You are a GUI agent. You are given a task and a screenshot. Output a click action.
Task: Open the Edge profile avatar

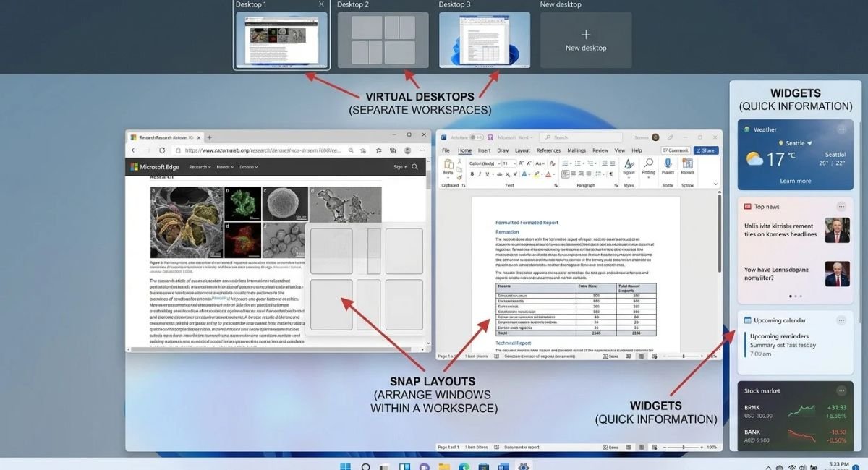point(407,150)
